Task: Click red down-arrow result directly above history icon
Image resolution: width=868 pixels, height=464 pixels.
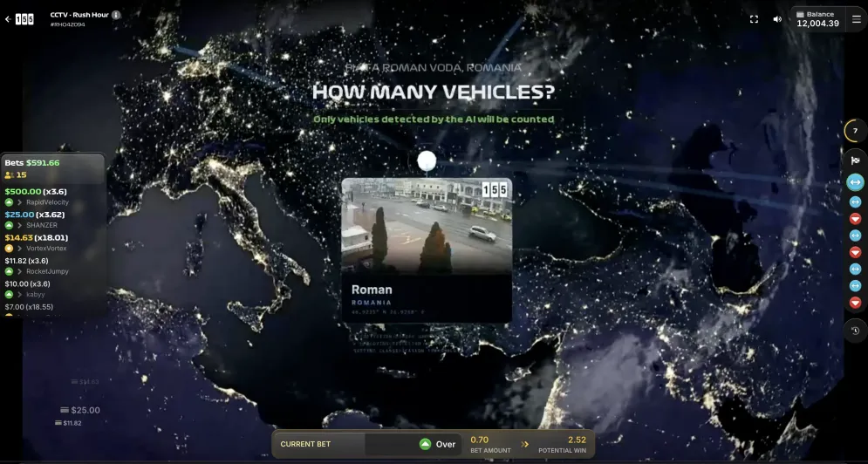Action: pos(855,303)
